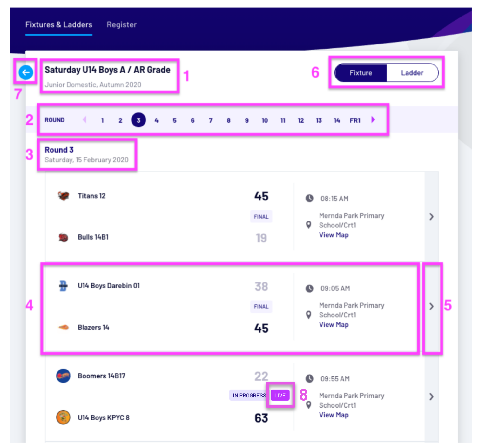
Task: Open the Fixtures & Ladders tab
Action: pyautogui.click(x=59, y=25)
